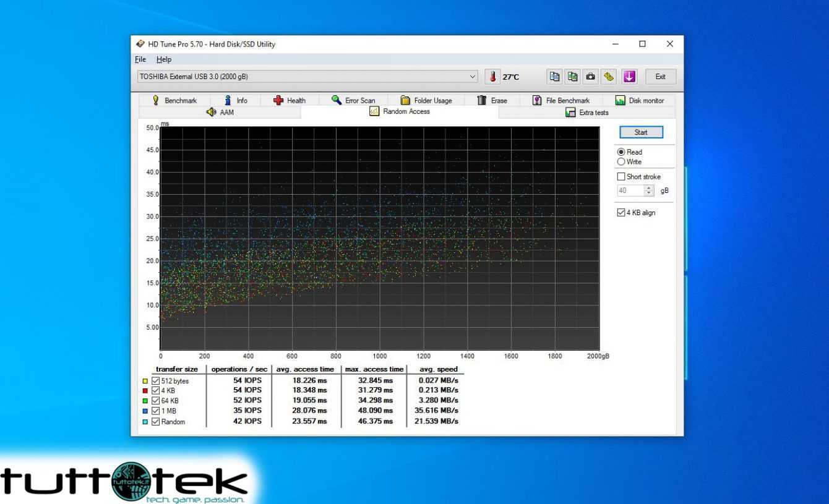Screen dimensions: 829x504
Task: Select the Read radio button
Action: [621, 152]
